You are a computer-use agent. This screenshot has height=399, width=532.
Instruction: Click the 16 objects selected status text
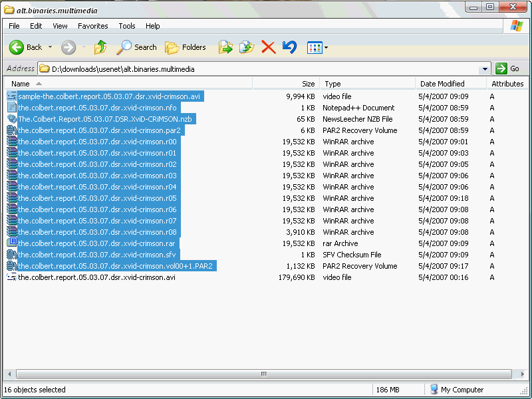pos(35,390)
